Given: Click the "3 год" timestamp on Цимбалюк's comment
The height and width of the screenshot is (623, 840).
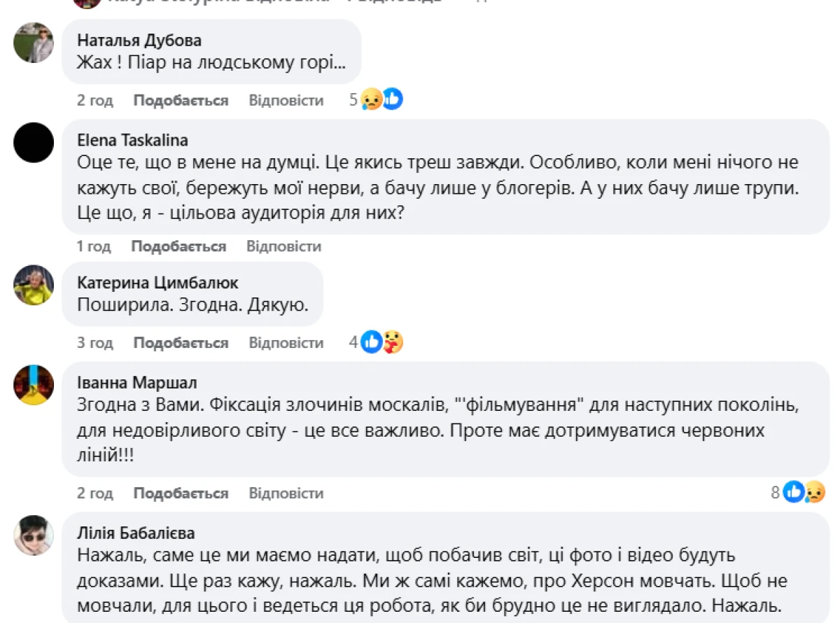Looking at the screenshot, I should 95,342.
